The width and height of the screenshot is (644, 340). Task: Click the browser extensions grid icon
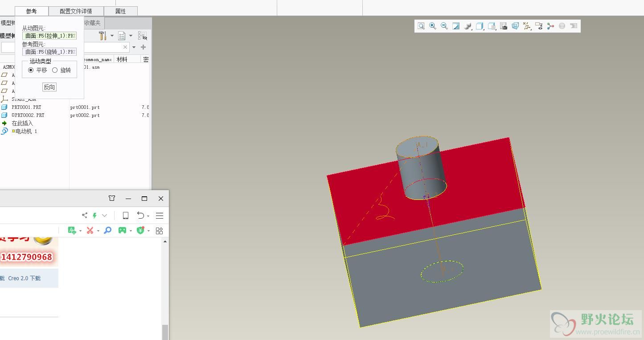159,230
